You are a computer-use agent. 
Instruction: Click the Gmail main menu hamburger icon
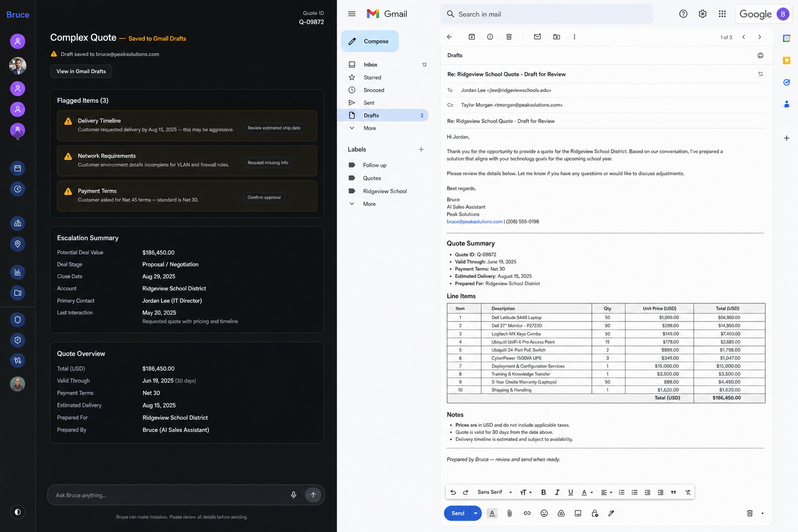[x=352, y=14]
